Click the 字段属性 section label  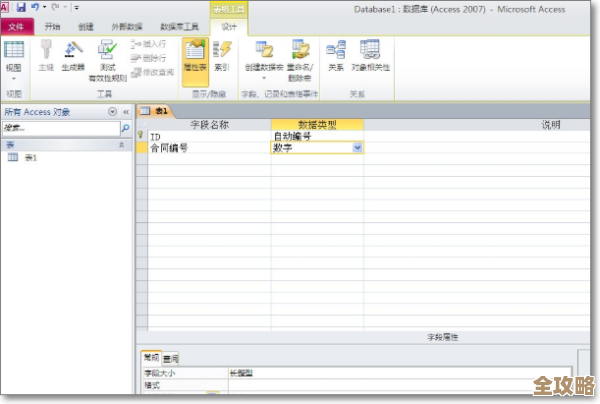[442, 337]
